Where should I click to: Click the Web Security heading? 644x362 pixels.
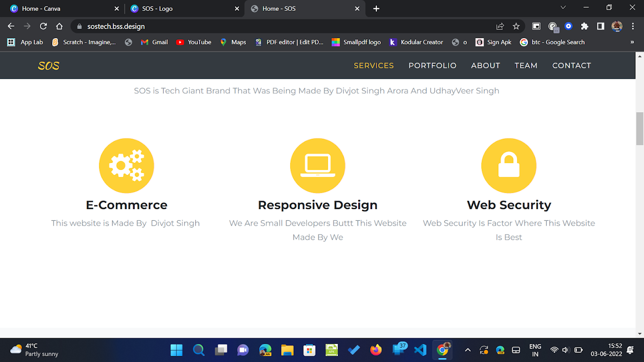click(x=509, y=205)
